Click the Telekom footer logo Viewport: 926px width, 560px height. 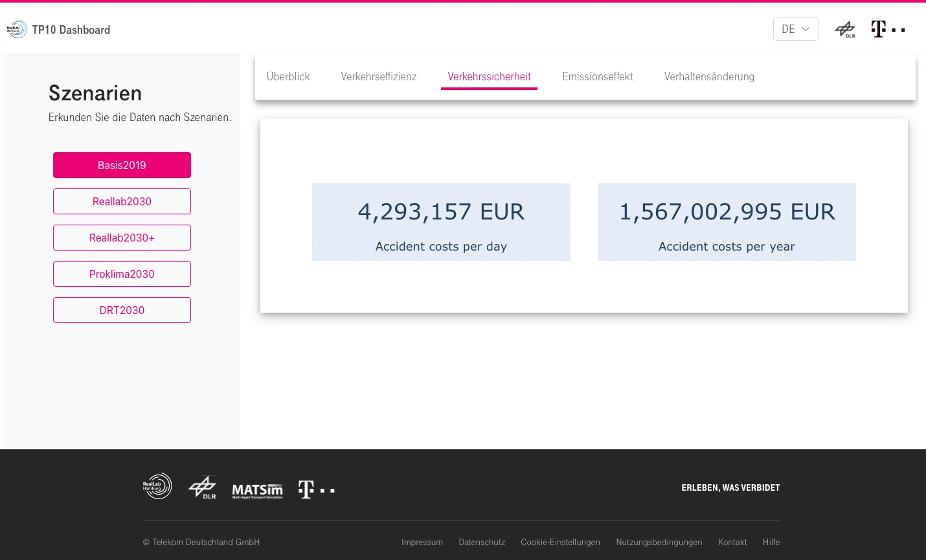coord(316,489)
